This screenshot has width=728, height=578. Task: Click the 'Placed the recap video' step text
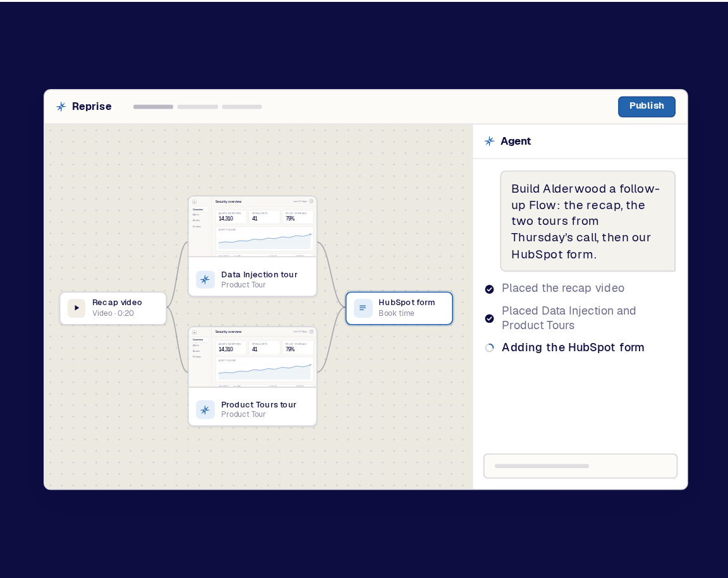pos(562,288)
